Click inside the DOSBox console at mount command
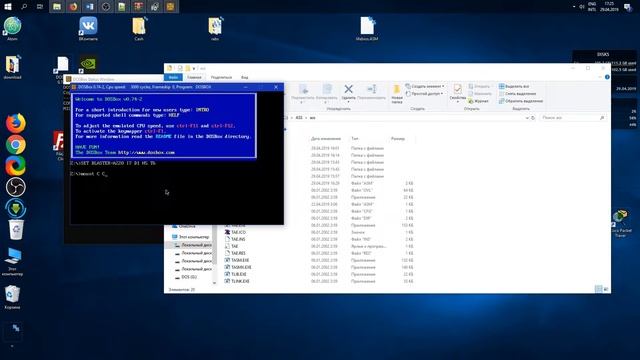640x360 pixels. (x=89, y=174)
